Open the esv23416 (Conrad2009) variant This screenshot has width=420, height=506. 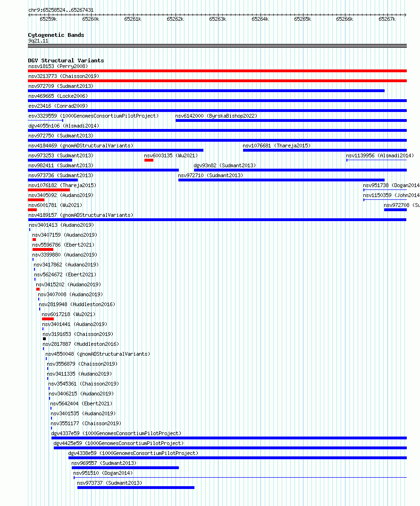tap(58, 106)
